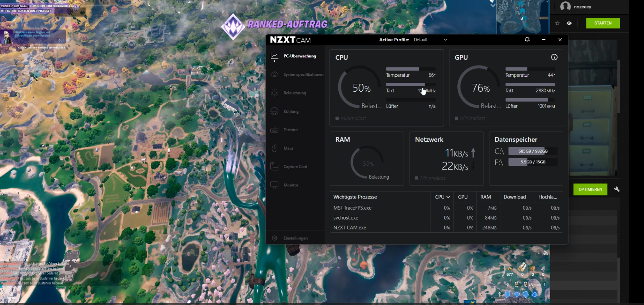Image resolution: width=644 pixels, height=305 pixels.
Task: Select the Kühlung cooling icon
Action: point(275,111)
